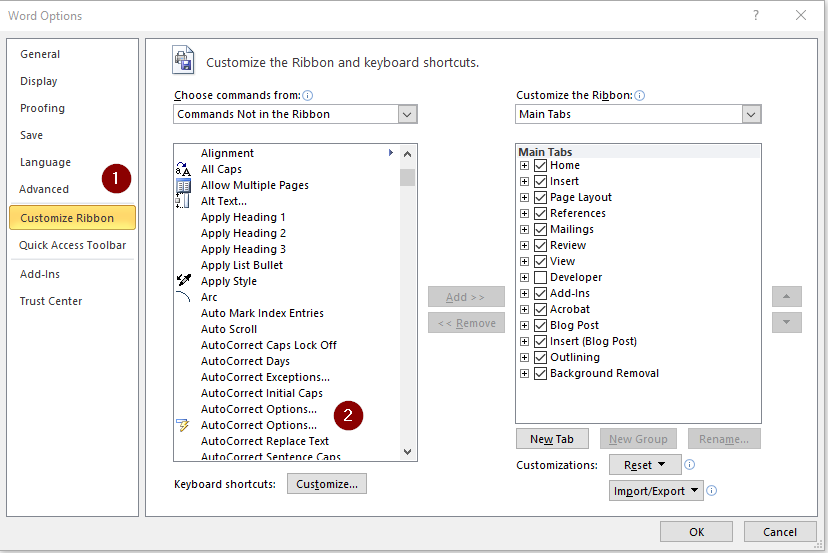Click the Allow Multiple Pages icon

[183, 185]
